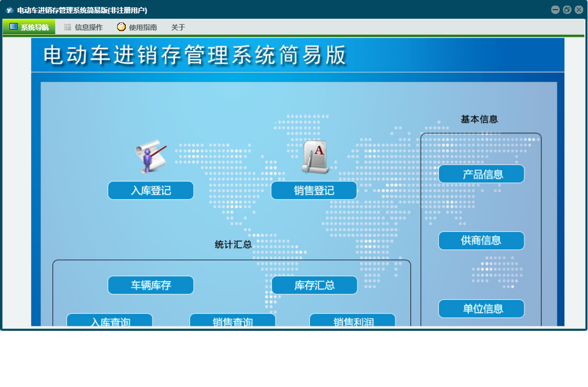This screenshot has height=387, width=588.
Task: Open 单位信息 under 基本信息
Action: click(x=482, y=309)
